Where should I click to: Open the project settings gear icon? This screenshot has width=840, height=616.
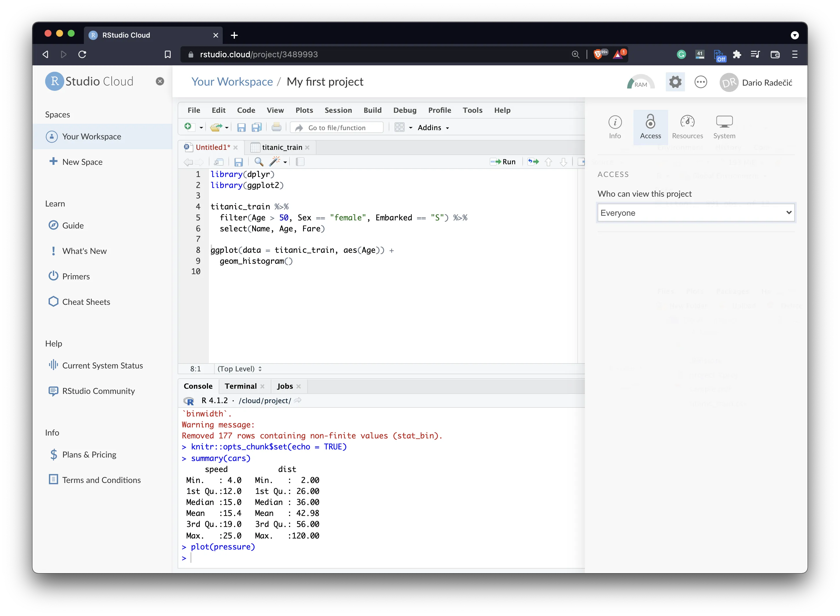(675, 82)
